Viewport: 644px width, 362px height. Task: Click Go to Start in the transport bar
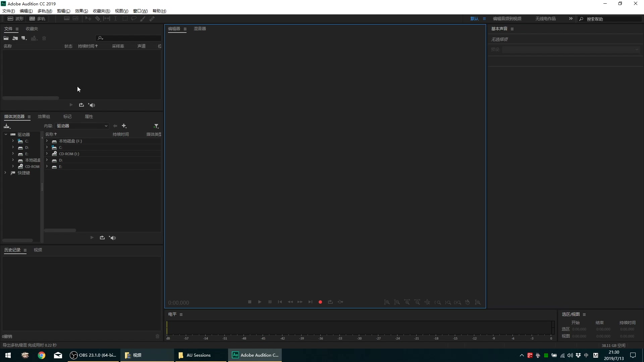[280, 302]
